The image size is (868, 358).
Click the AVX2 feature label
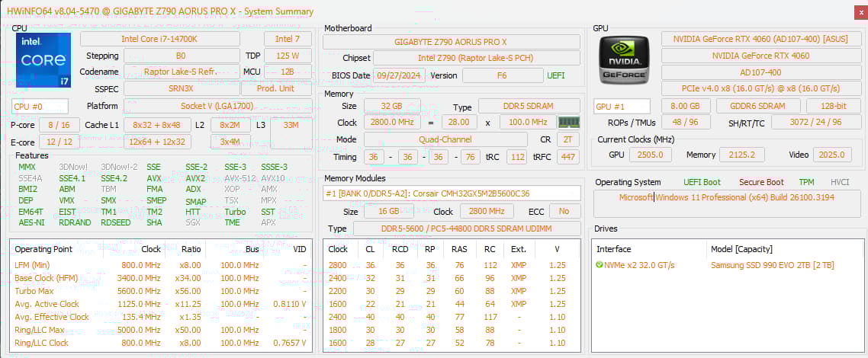[x=195, y=177]
